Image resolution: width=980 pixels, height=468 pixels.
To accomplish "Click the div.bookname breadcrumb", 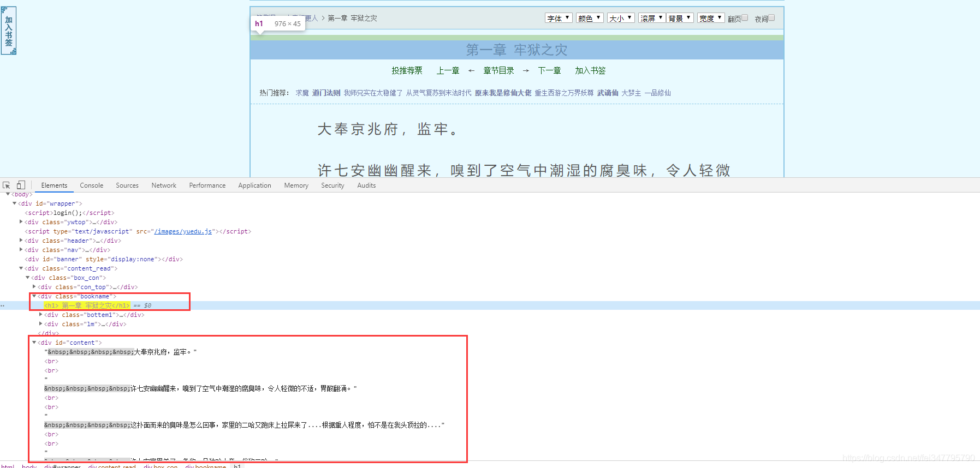I will [x=205, y=466].
